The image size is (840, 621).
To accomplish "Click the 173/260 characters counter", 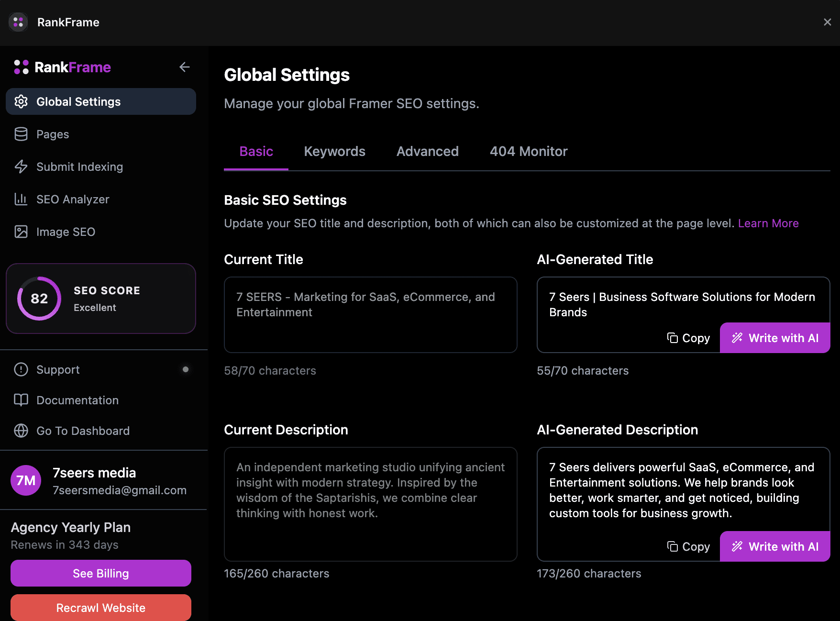I will tap(589, 574).
